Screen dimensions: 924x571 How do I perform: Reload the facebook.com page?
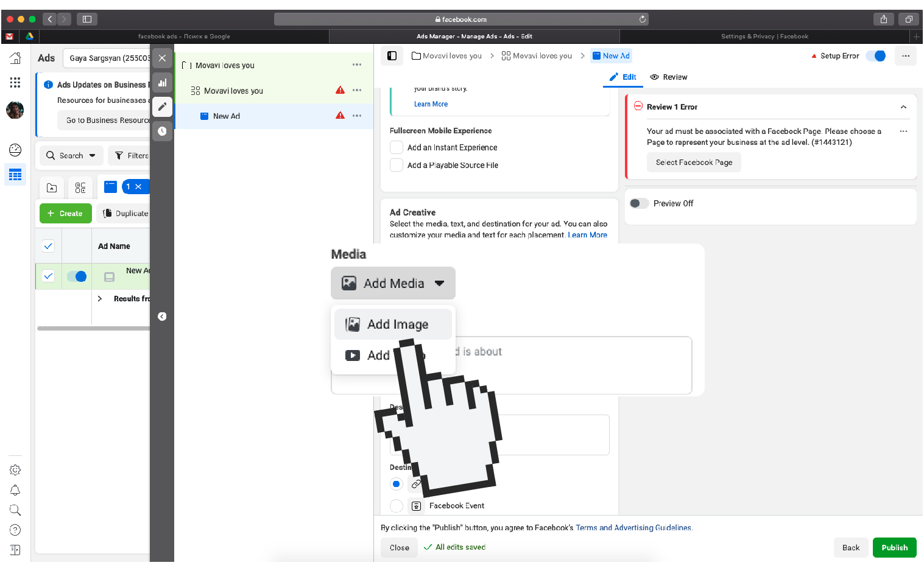tap(642, 19)
